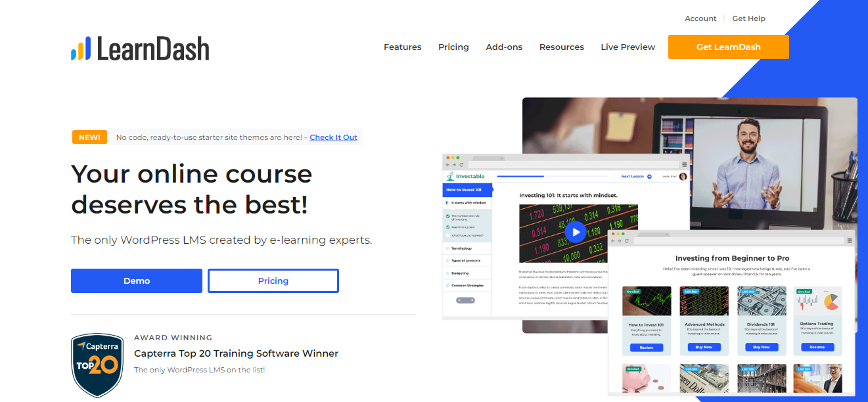Click 'Capterra Top 20 Training Software Winner' text
The image size is (868, 402).
[236, 353]
